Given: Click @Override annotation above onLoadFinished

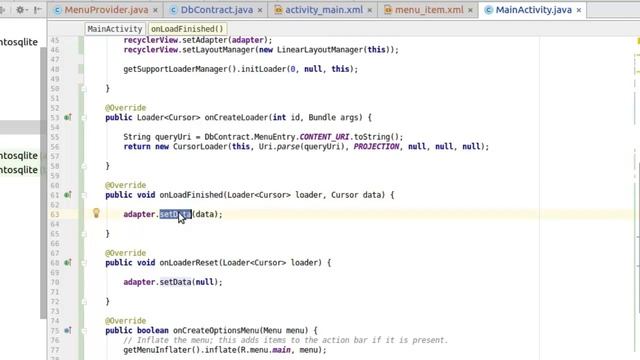Looking at the screenshot, I should pos(125,185).
